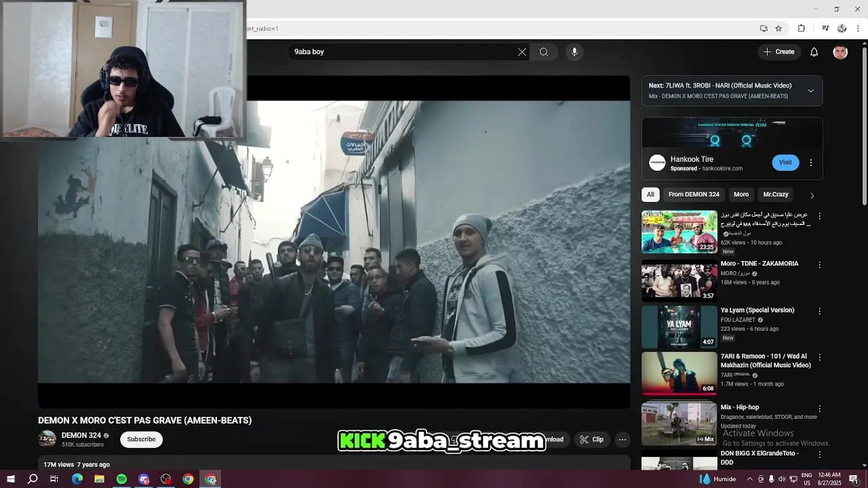868x488 pixels.
Task: Open YouTube notifications bell
Action: tap(814, 52)
